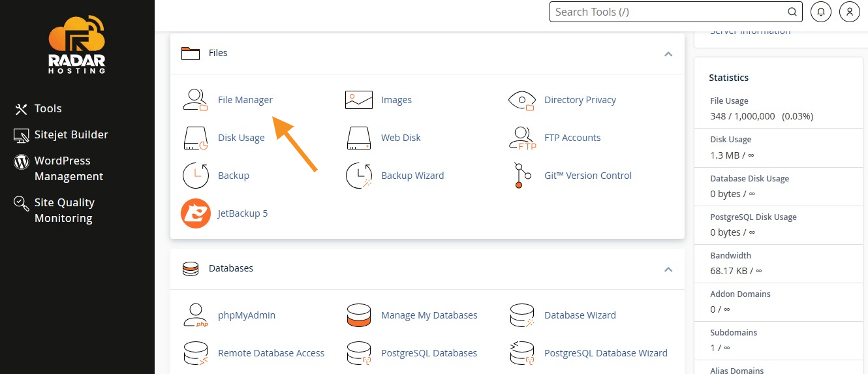The height and width of the screenshot is (374, 868).
Task: Select the Remote Database Access icon
Action: (194, 353)
